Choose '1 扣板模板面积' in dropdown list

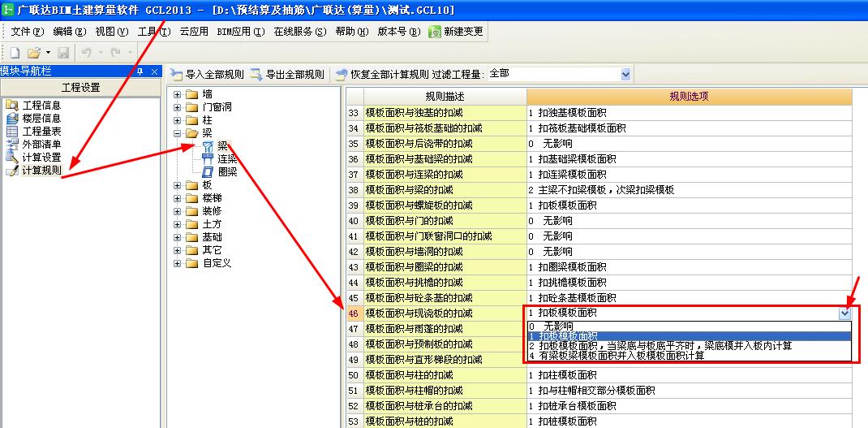[690, 336]
